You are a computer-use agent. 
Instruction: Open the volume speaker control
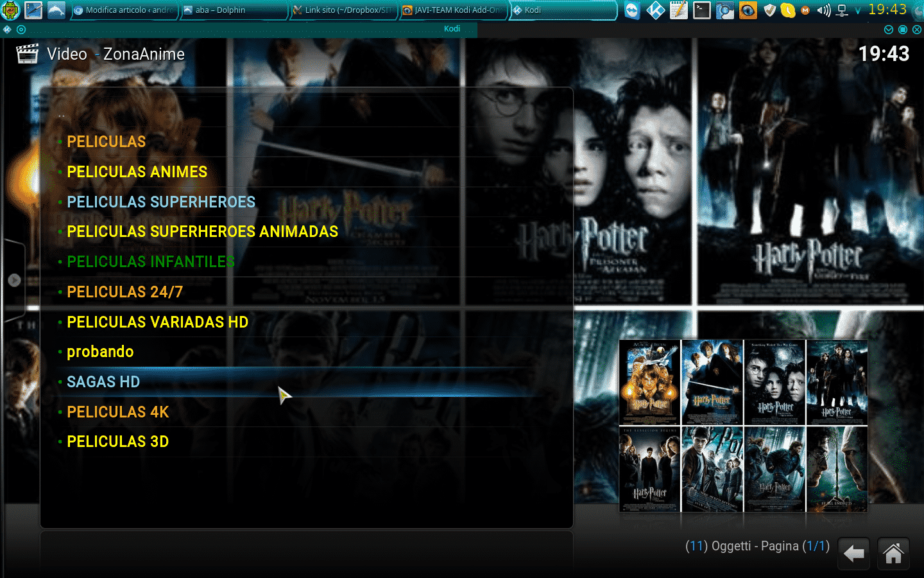tap(824, 10)
